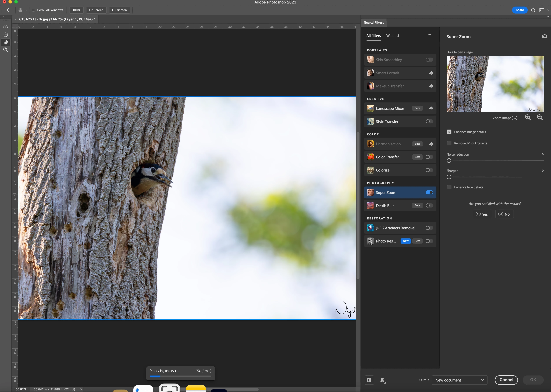551x392 pixels.
Task: Reset the Super Zoom filter parameters
Action: (544, 36)
